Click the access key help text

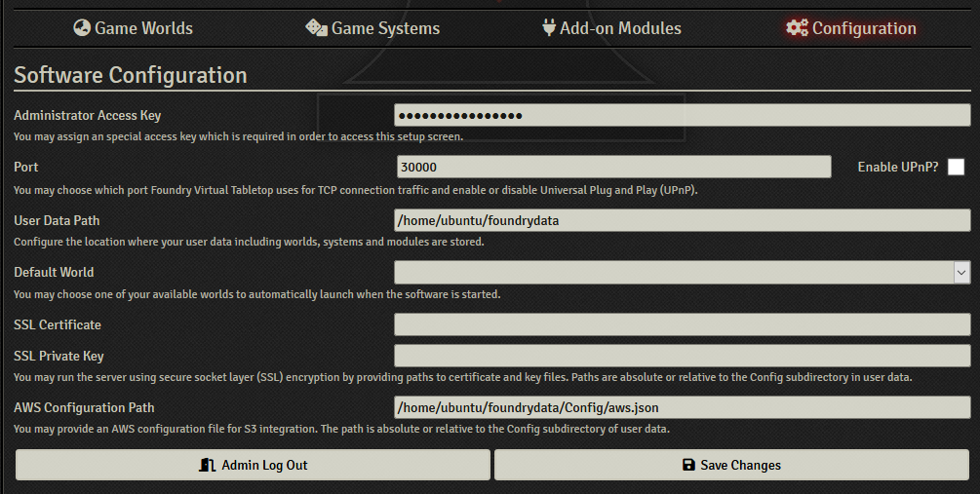click(239, 136)
